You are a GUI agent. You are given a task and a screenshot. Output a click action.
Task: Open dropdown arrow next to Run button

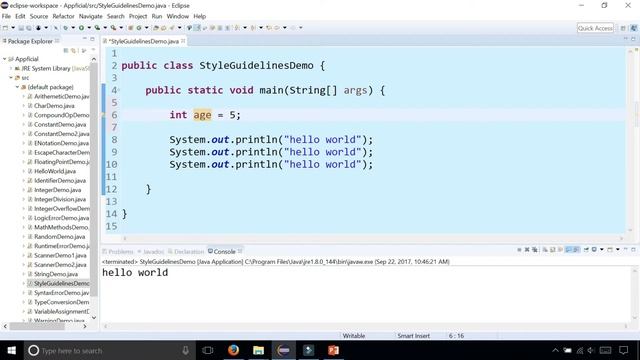point(89,28)
